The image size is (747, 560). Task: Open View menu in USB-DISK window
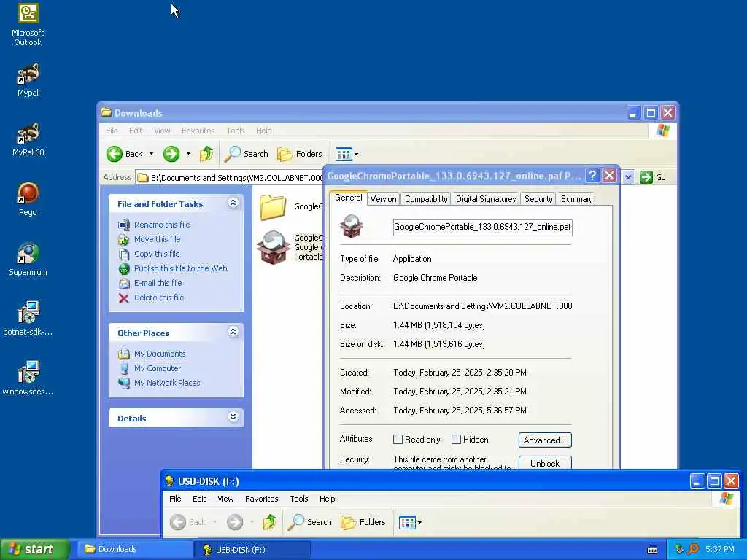tap(225, 499)
